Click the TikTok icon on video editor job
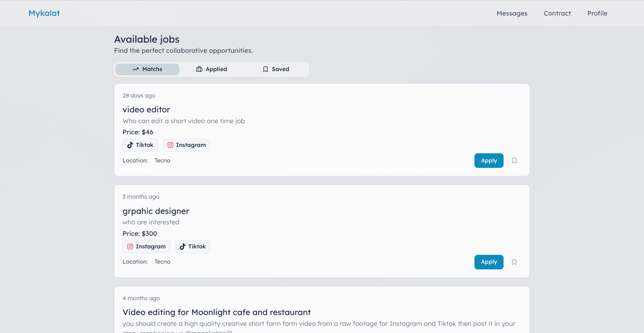The height and width of the screenshot is (333, 644). (x=130, y=145)
